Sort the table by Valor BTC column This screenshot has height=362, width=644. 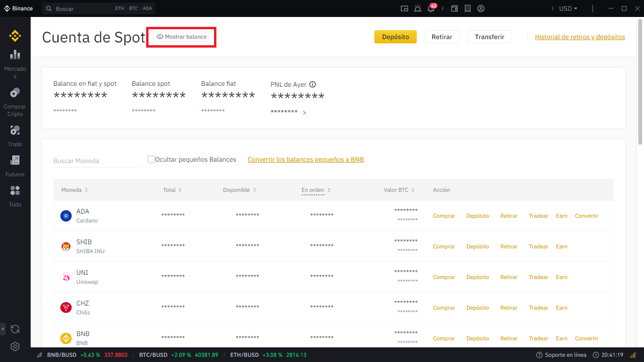coord(399,190)
